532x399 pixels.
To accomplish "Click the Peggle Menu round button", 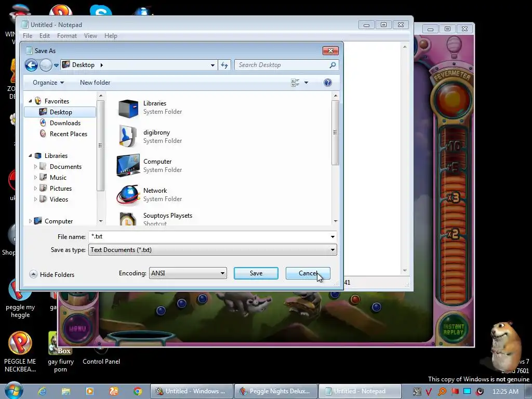I will tap(77, 328).
